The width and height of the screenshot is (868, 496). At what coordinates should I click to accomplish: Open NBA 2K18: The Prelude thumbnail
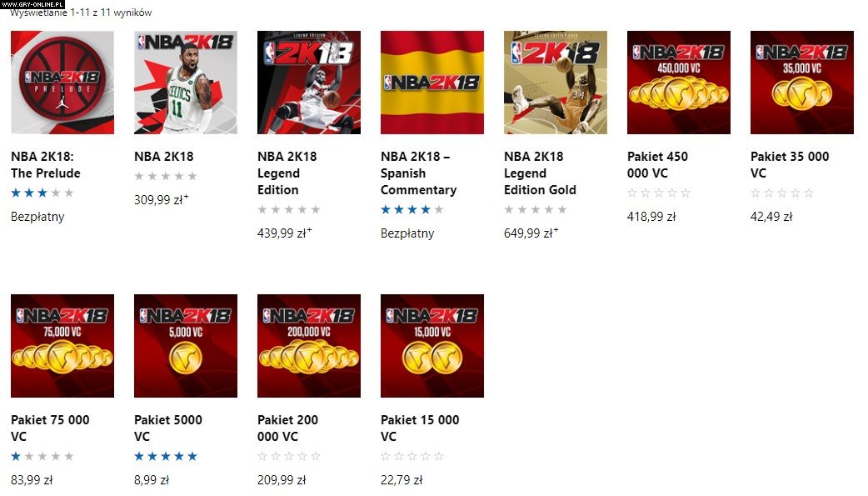click(62, 83)
